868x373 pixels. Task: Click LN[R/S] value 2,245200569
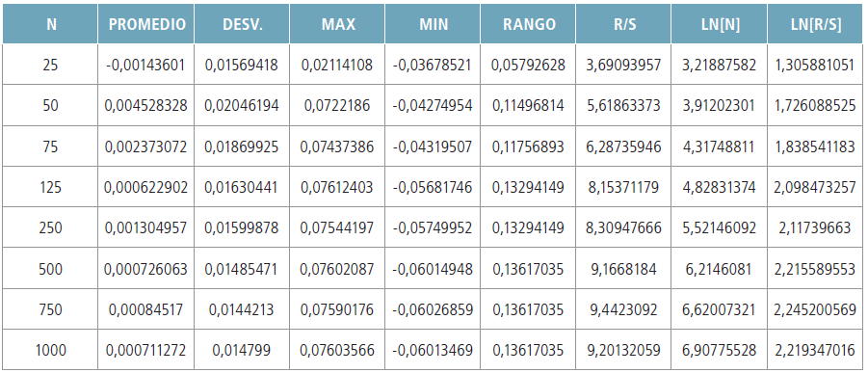coord(815,309)
